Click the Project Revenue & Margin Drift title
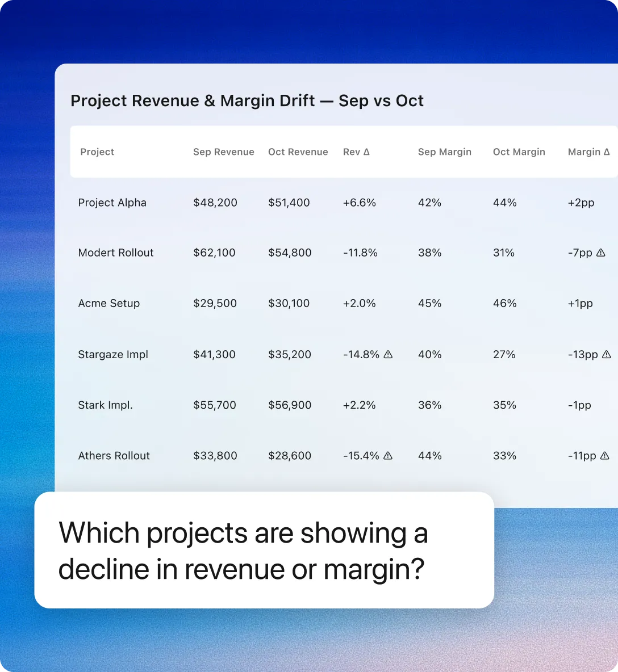 click(247, 100)
